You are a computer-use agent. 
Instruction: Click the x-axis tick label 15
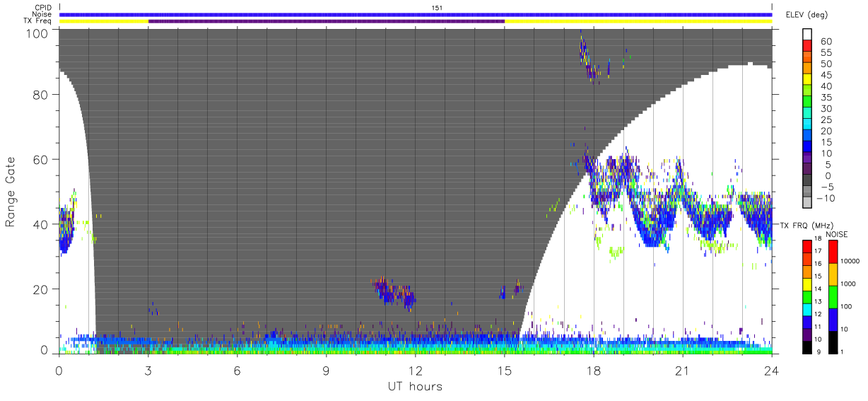[505, 371]
